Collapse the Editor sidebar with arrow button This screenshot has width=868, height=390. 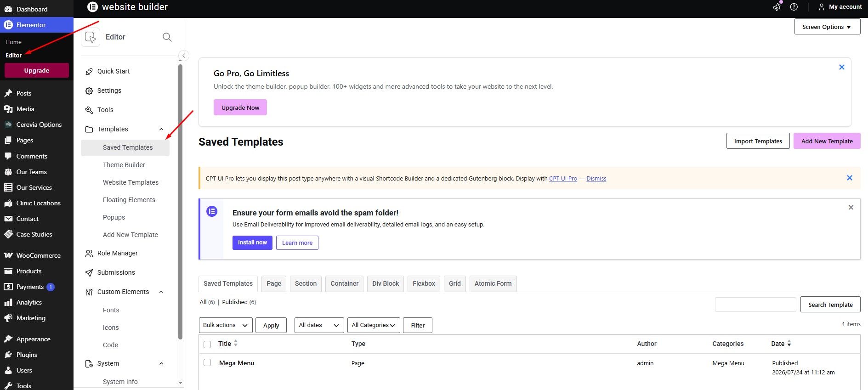183,56
